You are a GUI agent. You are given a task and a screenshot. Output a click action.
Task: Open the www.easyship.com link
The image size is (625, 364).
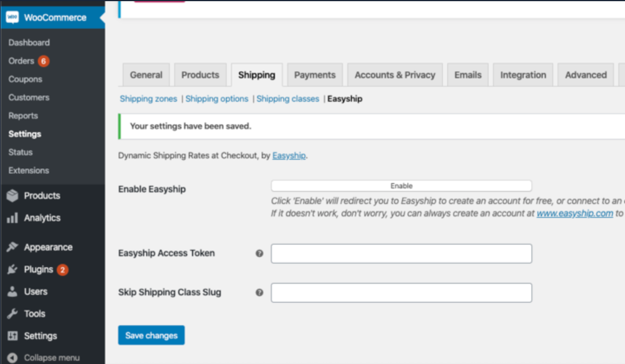tap(575, 213)
